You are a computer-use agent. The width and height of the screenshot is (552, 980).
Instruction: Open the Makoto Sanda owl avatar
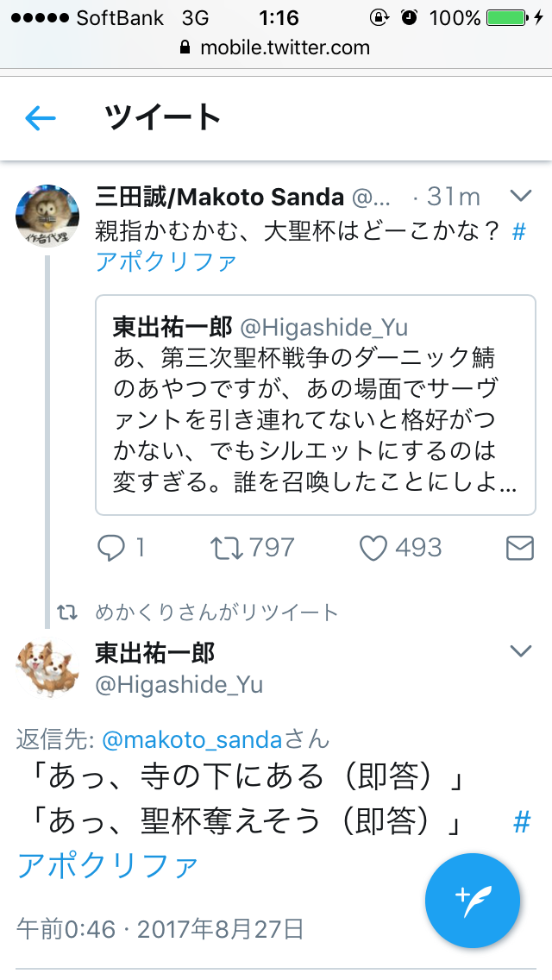click(x=47, y=216)
